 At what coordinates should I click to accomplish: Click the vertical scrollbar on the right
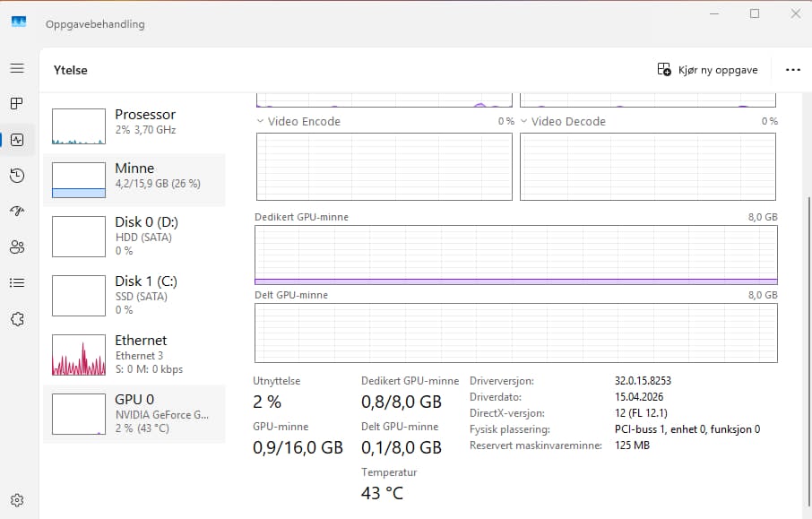pos(809,352)
